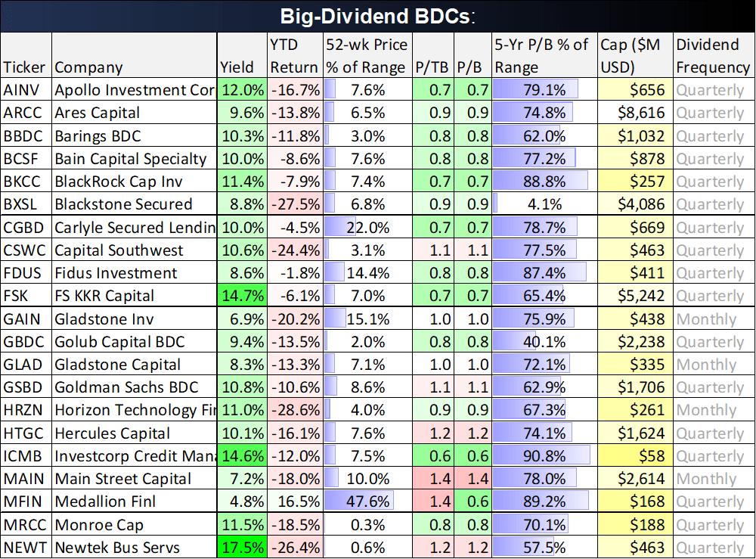
Task: Click the 52-wk Price % of Range header
Action: [368, 55]
